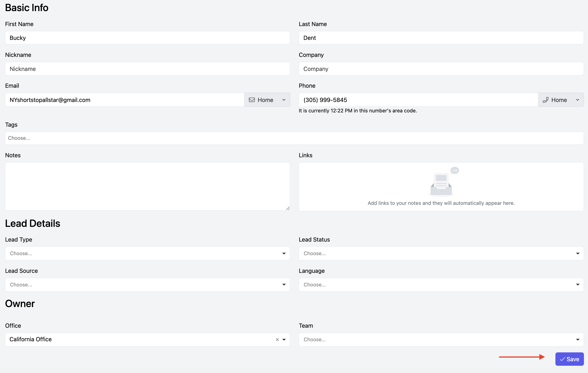
Task: Click the Notes resize handle corner
Action: tap(288, 208)
